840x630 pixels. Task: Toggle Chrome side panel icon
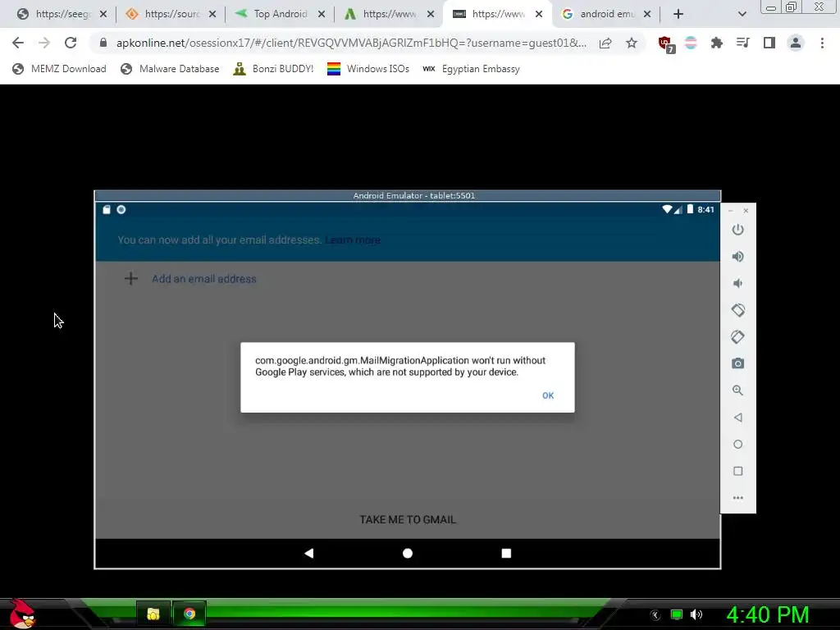(769, 43)
